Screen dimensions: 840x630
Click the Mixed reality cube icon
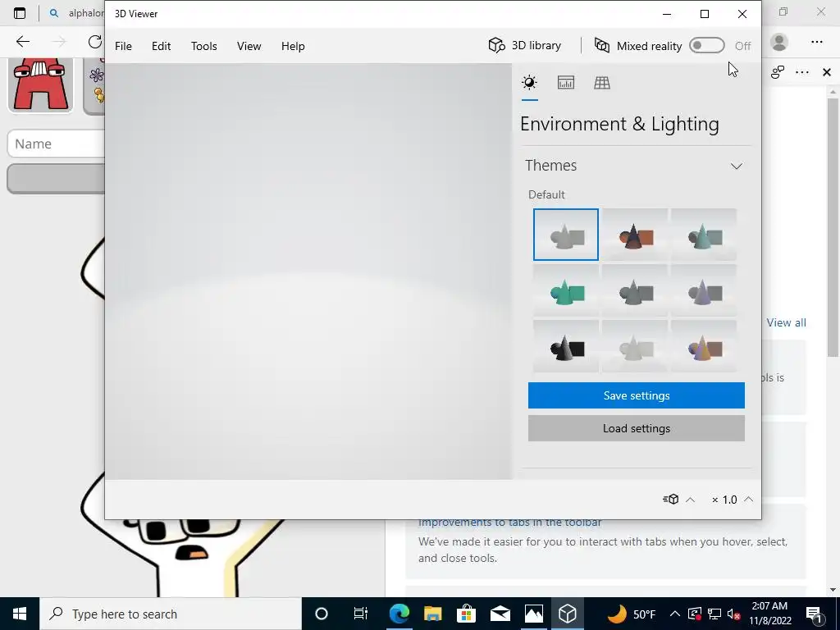[602, 46]
